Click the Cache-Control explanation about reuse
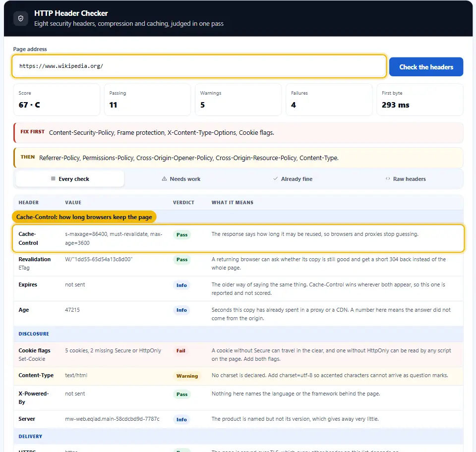Viewport: 476px width, 452px height. click(315, 234)
